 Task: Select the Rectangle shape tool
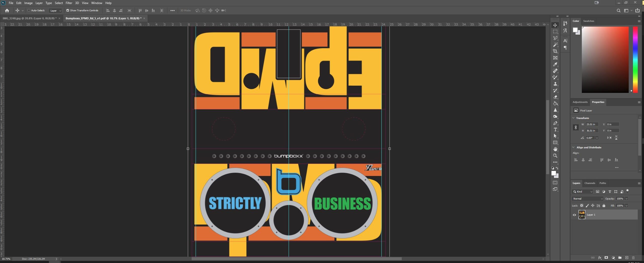click(555, 143)
